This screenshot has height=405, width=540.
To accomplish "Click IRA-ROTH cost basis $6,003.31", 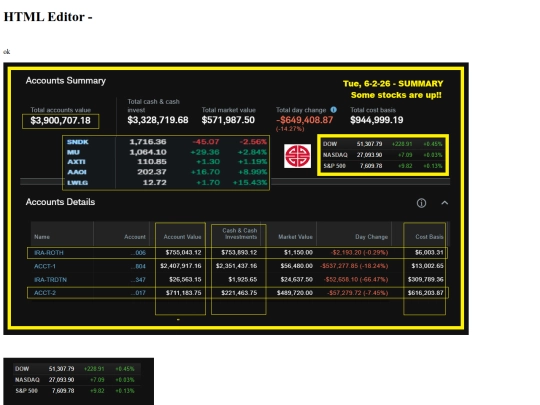I will tap(429, 252).
